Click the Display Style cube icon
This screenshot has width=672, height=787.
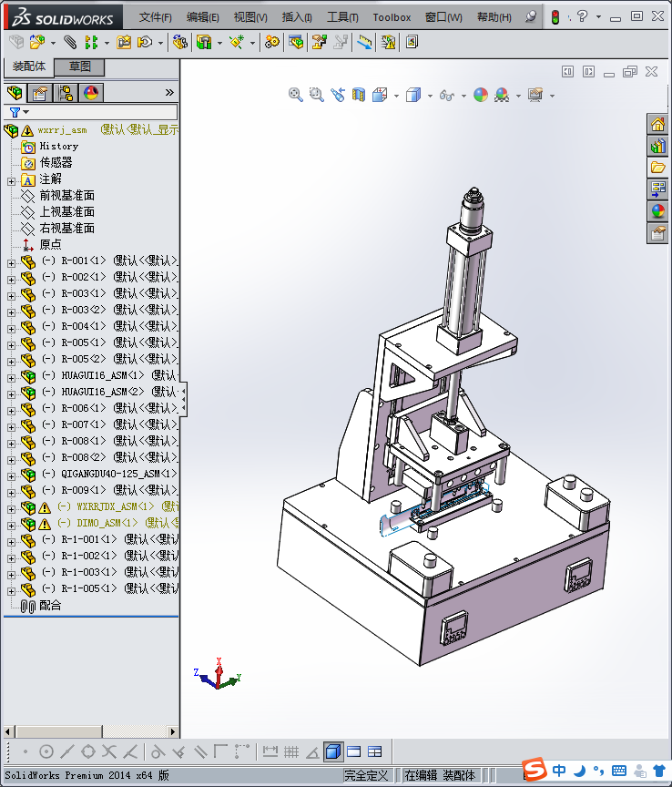click(413, 95)
